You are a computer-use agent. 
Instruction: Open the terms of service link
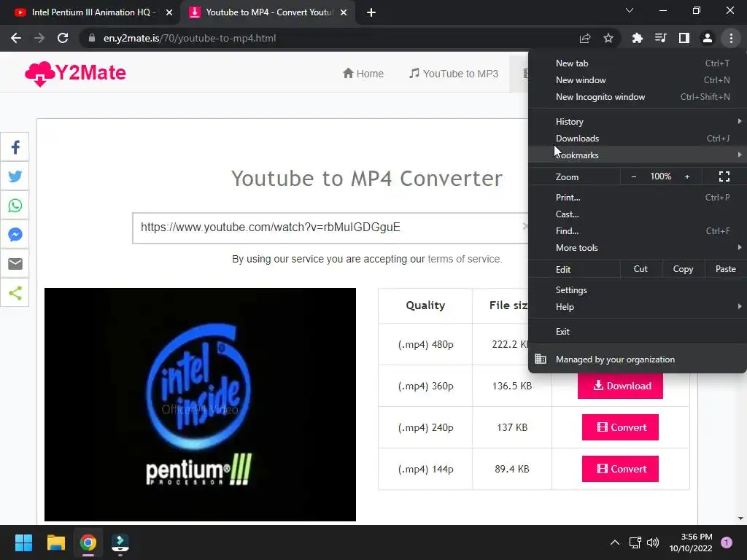465,259
